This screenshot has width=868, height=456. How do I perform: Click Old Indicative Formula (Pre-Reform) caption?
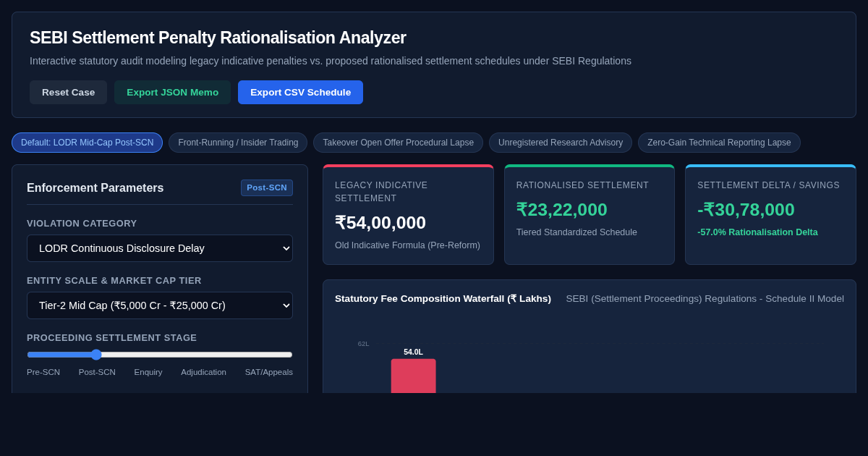coord(407,245)
